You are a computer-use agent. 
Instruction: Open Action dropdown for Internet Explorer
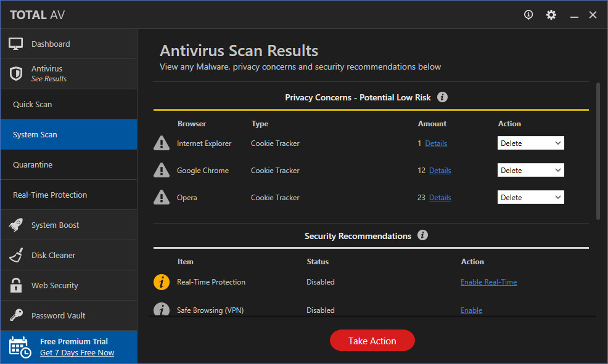pos(530,144)
